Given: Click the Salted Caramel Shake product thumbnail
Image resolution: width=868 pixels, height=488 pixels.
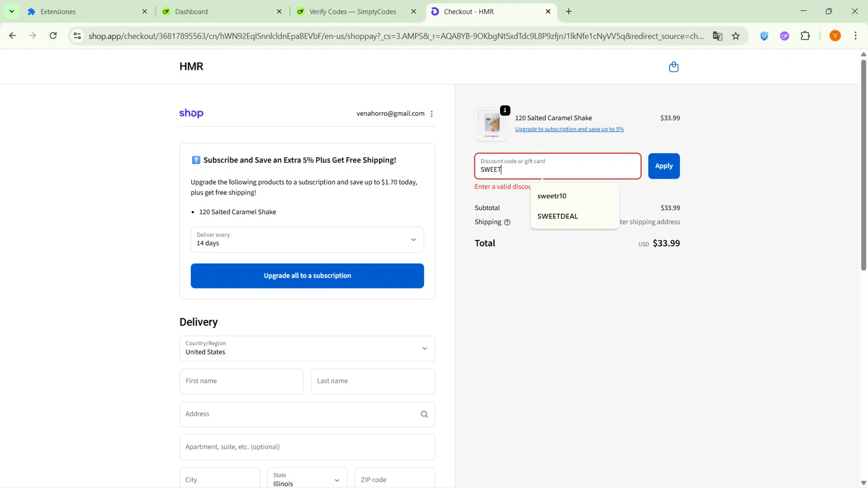Looking at the screenshot, I should tap(492, 124).
